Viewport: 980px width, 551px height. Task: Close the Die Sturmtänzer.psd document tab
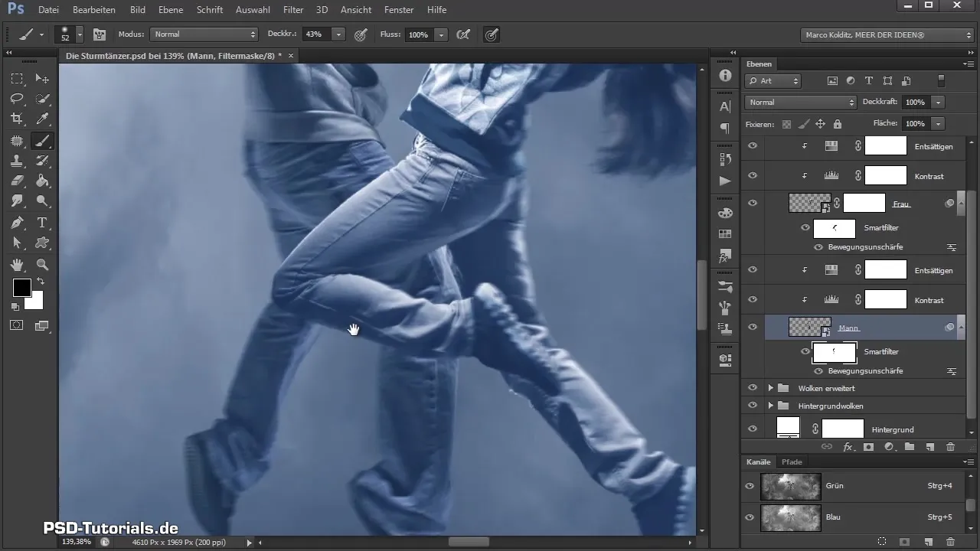click(x=291, y=56)
